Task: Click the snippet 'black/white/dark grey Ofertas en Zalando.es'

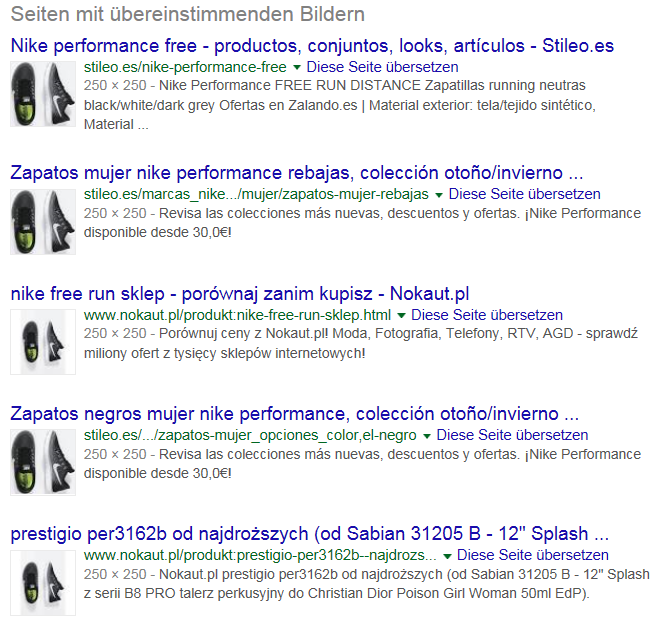Action: [x=220, y=105]
